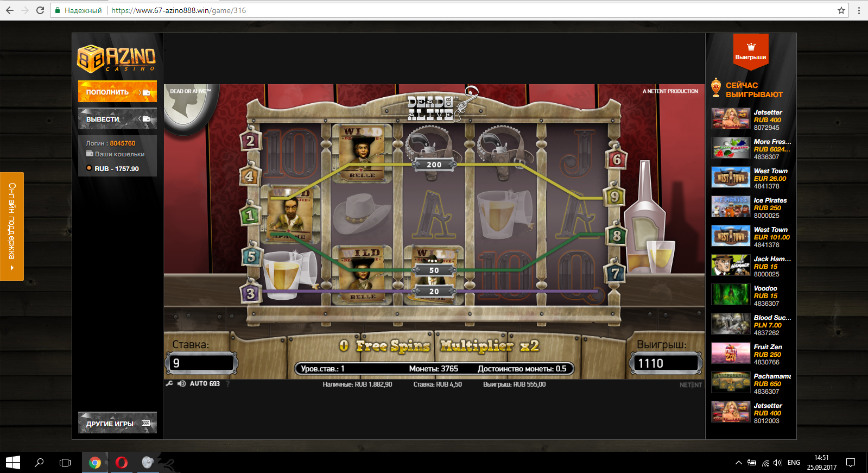Select payline 1 marker

[x=250, y=216]
